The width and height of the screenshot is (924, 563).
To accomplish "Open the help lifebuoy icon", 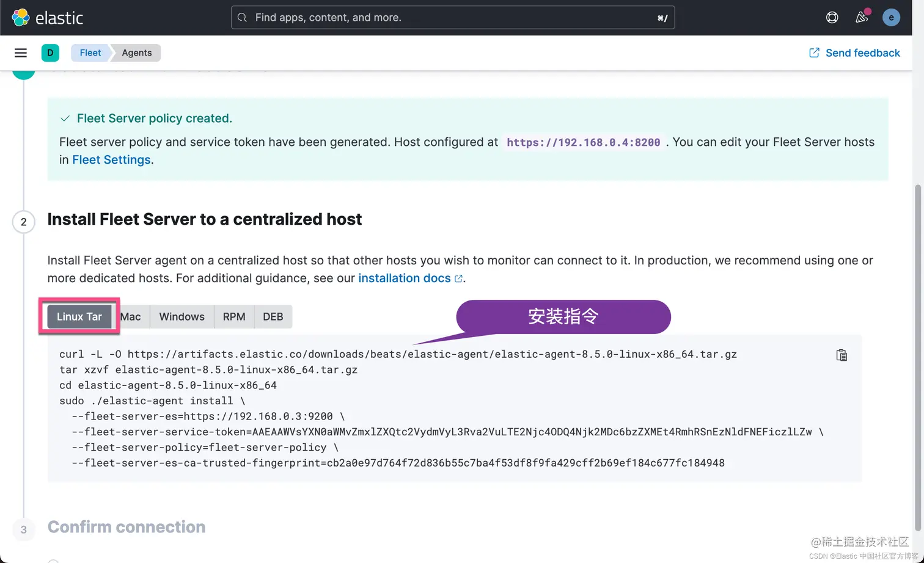I will click(x=832, y=18).
